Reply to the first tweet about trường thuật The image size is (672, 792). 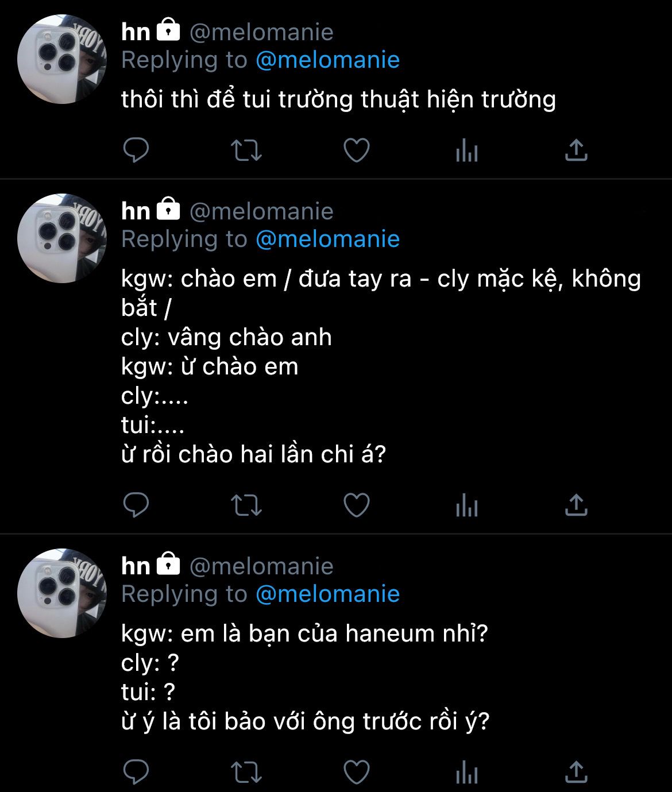tap(136, 150)
